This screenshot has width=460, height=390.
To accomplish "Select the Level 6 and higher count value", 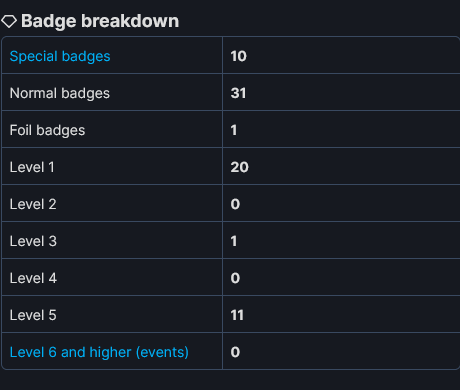I will (235, 352).
